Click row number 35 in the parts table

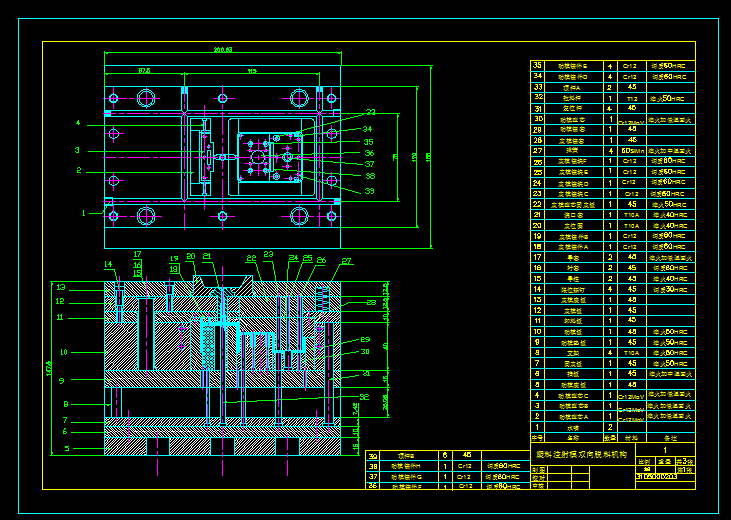tap(538, 65)
